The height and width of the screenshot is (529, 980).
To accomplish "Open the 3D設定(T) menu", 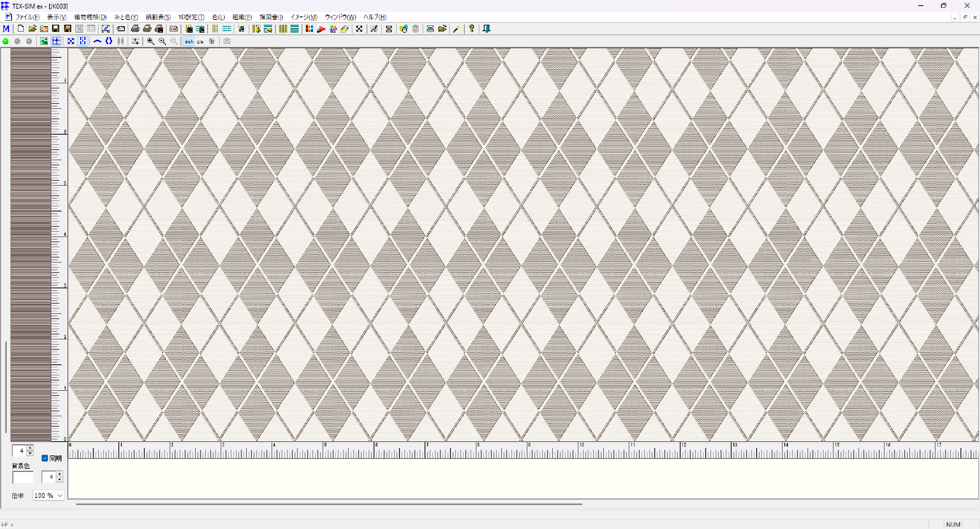I will 191,17.
